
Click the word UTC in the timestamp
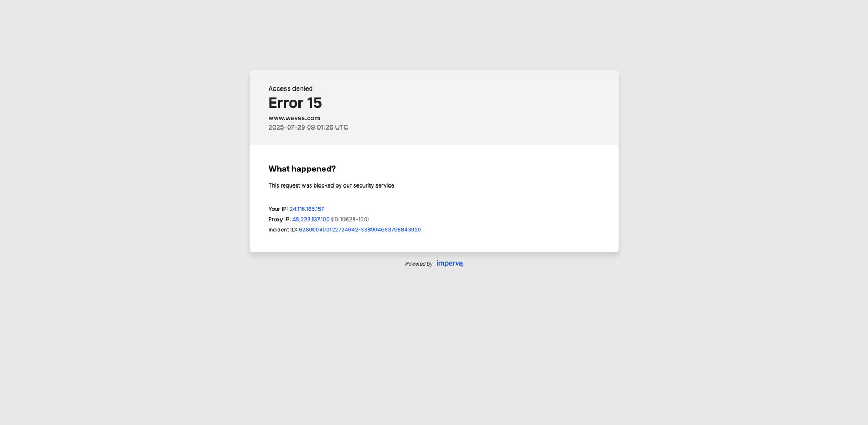(x=342, y=128)
